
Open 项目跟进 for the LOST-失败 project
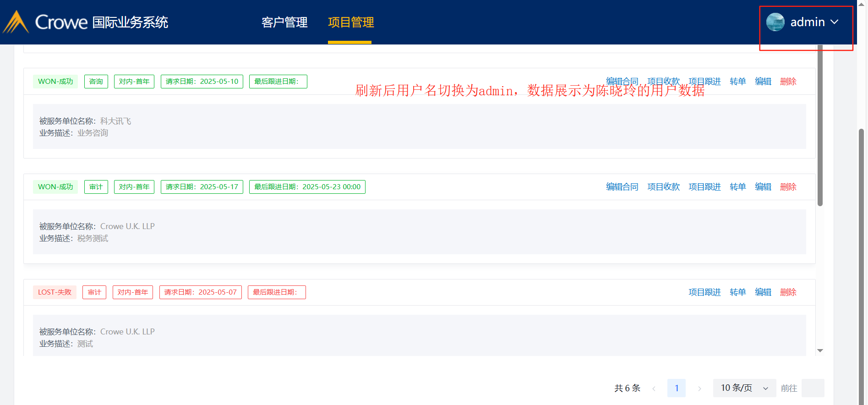tap(704, 292)
